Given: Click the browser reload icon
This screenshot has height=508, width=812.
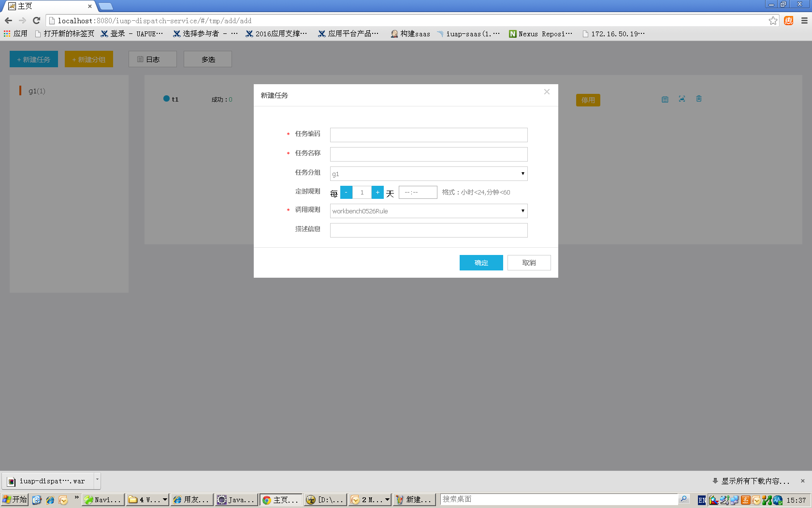Looking at the screenshot, I should (x=36, y=20).
